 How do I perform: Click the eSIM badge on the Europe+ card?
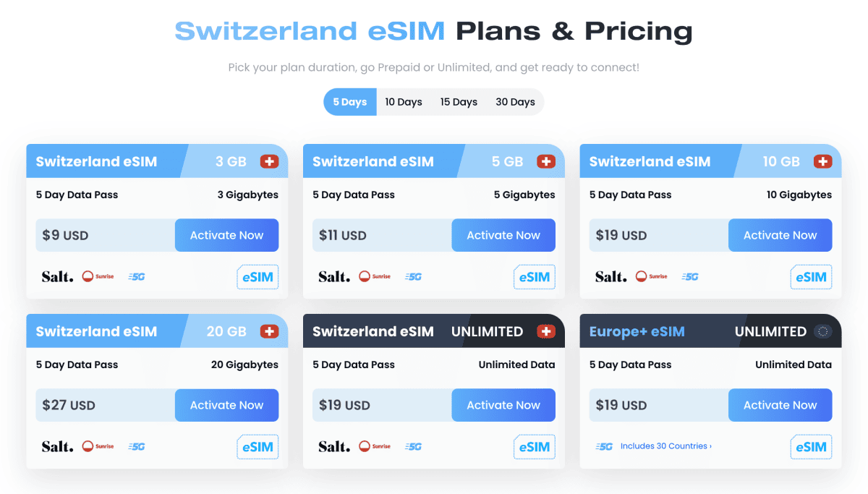tap(811, 447)
